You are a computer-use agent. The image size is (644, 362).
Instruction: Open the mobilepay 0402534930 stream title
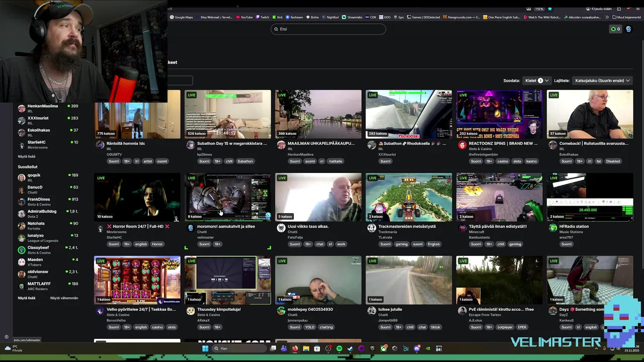[x=309, y=310]
